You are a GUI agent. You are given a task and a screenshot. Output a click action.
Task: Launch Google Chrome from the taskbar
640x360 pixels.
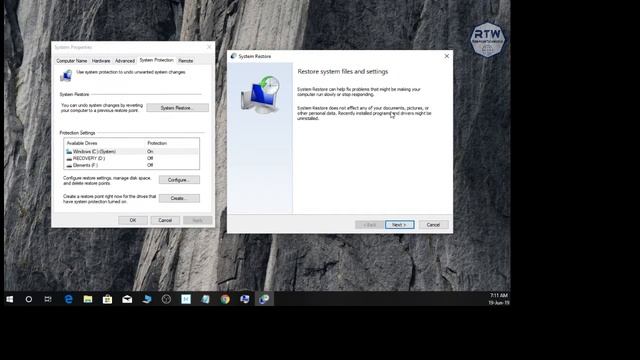point(225,299)
